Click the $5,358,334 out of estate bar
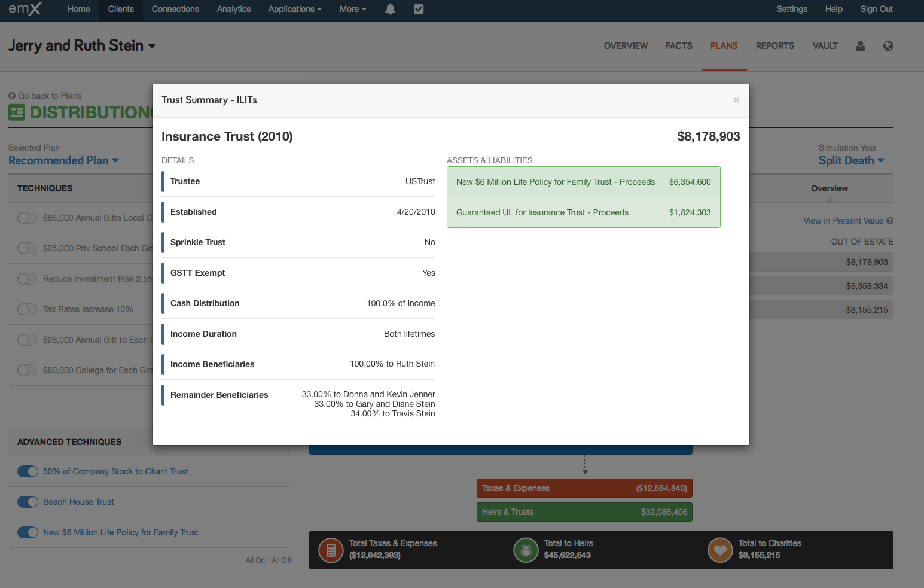Viewport: 924px width, 588px height. pyautogui.click(x=821, y=286)
